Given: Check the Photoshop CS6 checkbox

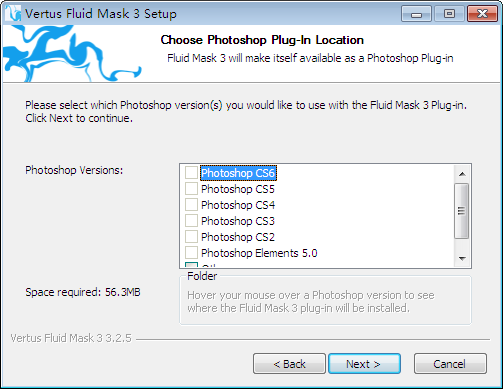Looking at the screenshot, I should tap(191, 173).
